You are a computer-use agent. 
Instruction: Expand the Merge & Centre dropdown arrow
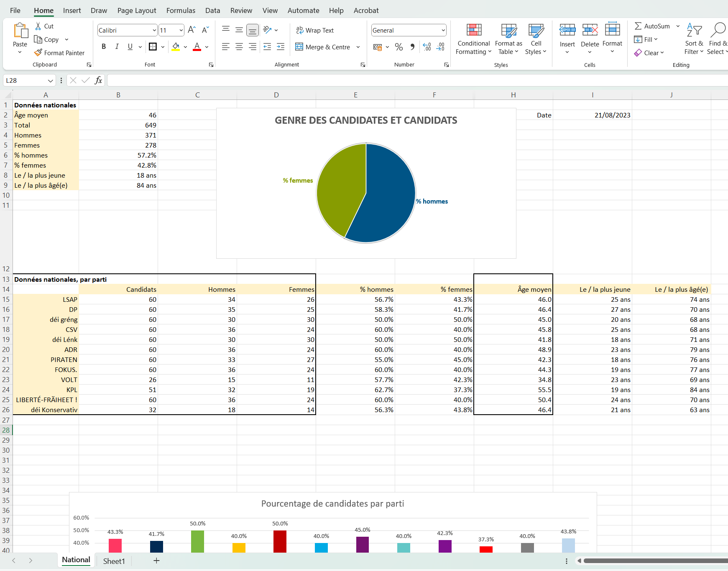[358, 47]
